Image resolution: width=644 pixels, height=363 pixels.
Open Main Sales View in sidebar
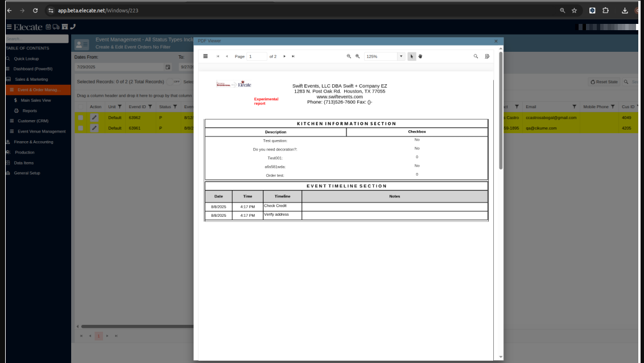35,100
